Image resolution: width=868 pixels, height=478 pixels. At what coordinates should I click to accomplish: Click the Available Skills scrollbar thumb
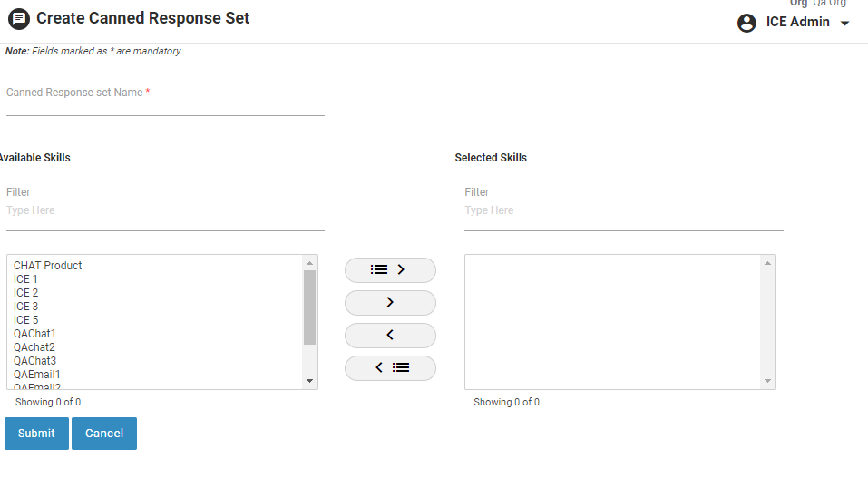click(309, 307)
